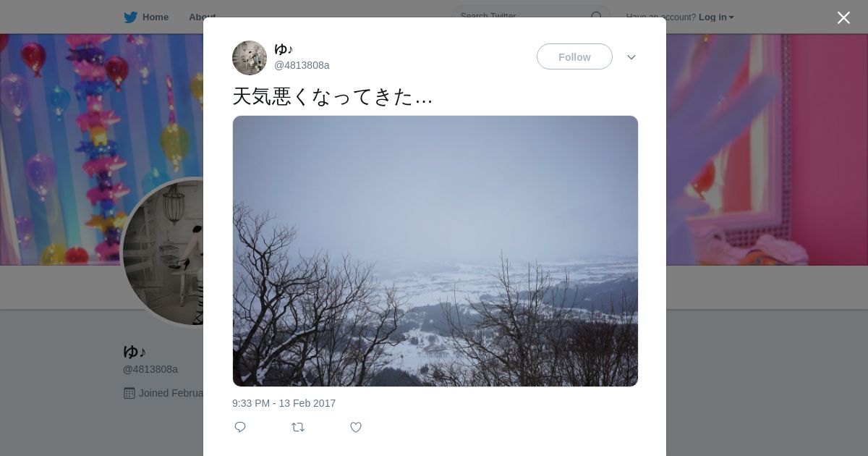
Task: Follow the user @4813808a
Action: (574, 56)
